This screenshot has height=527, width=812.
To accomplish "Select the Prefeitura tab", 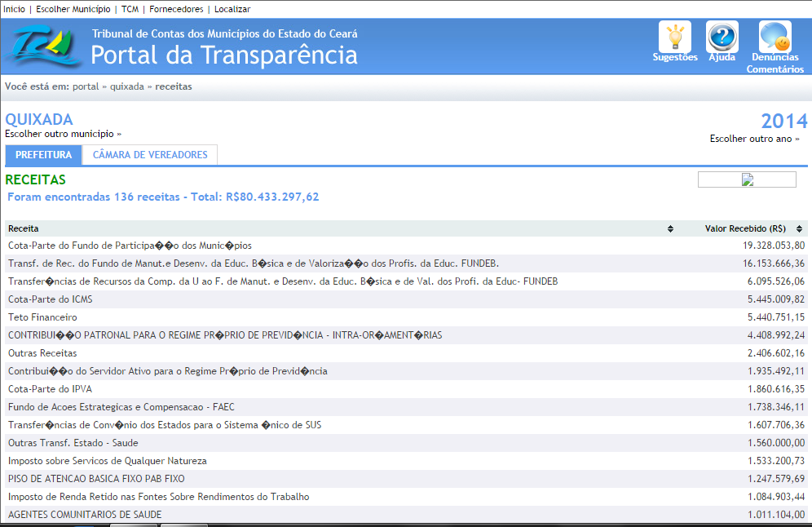I will click(43, 155).
